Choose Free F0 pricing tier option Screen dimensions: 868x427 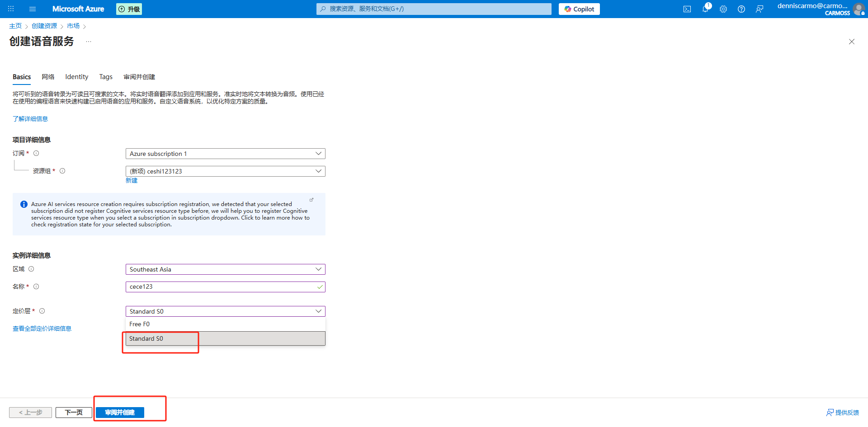pos(225,324)
